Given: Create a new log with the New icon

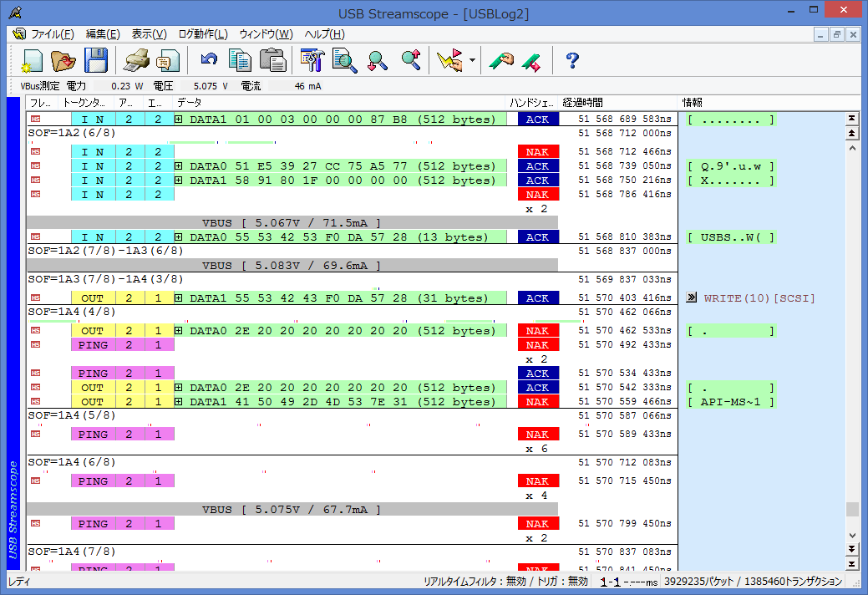Looking at the screenshot, I should tap(32, 60).
